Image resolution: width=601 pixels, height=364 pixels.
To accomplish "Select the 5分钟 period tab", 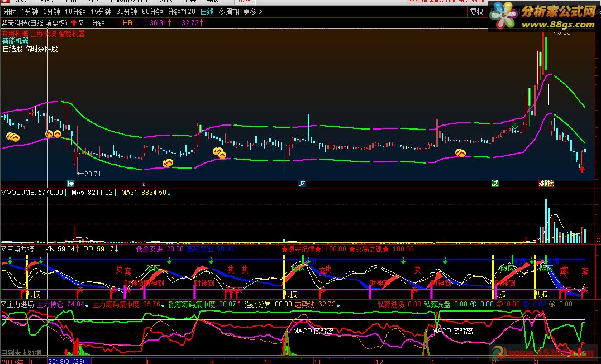I will [x=51, y=12].
